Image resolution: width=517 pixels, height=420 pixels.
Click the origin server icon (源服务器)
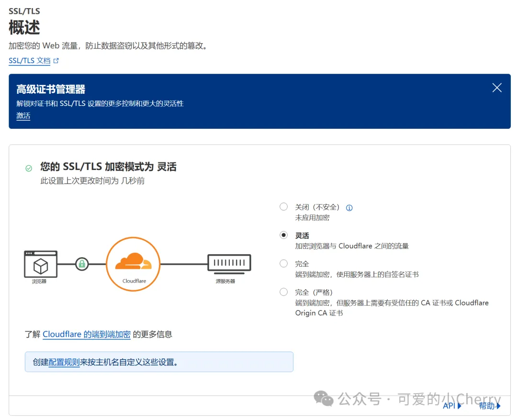coord(229,264)
